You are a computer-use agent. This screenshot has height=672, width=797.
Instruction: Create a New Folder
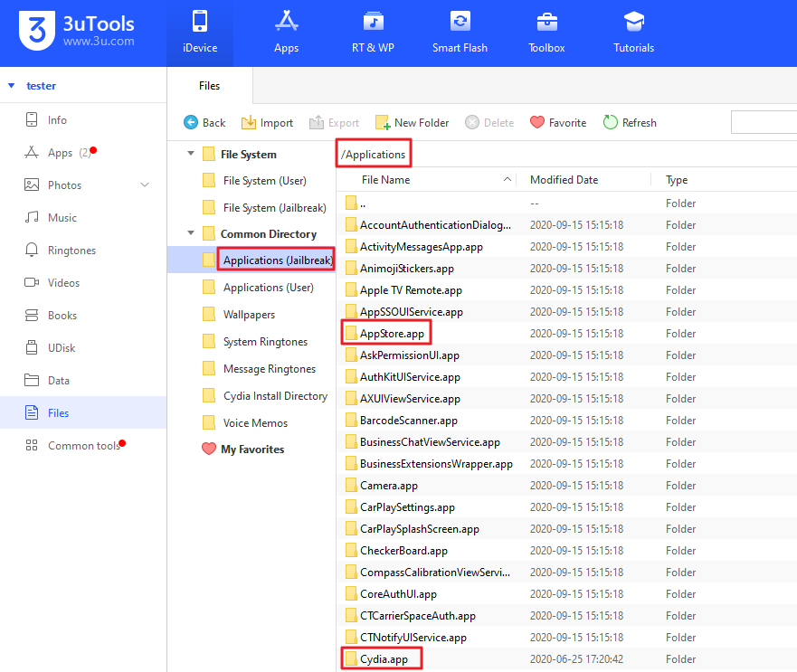click(x=412, y=122)
